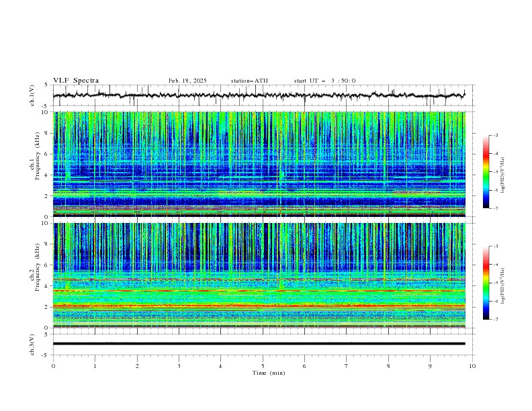
Task: Click time axis tick label "2"
Action: tap(137, 366)
